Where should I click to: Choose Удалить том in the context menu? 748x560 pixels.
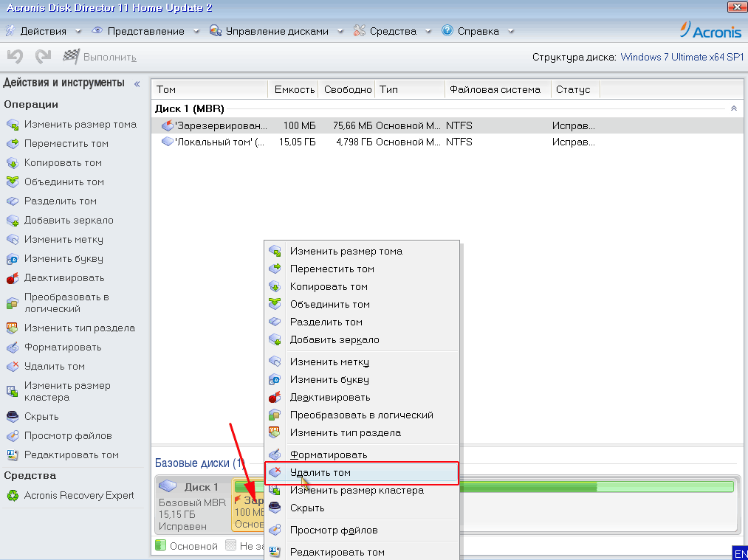pos(362,473)
